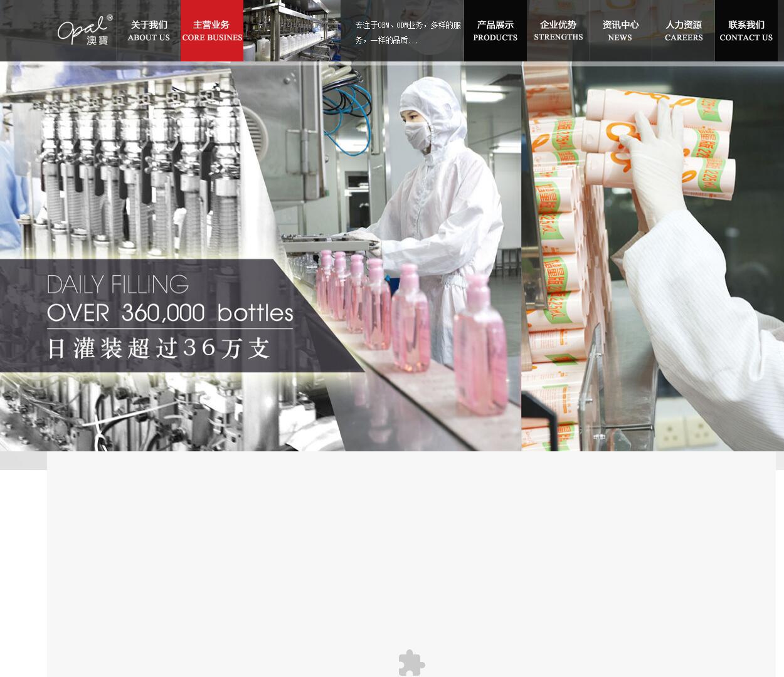Image resolution: width=784 pixels, height=677 pixels.
Task: Open the 产品展示 Products menu item
Action: tap(495, 31)
